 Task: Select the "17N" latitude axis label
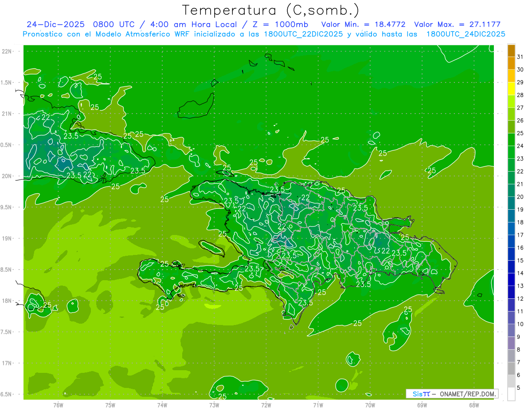tap(7, 363)
